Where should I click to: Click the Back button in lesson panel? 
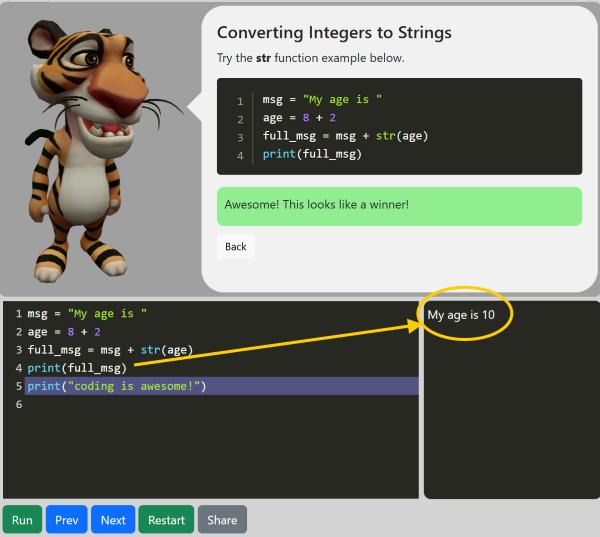click(236, 247)
